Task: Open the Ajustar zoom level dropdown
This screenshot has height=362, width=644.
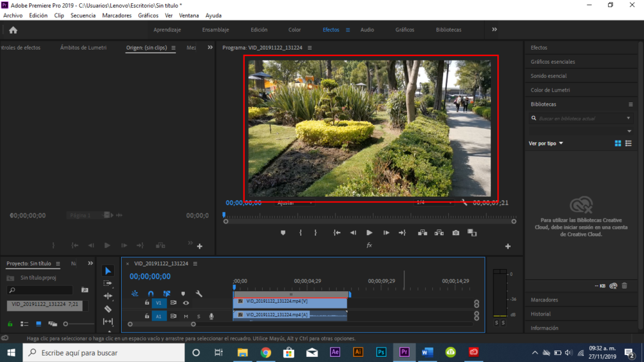Action: pyautogui.click(x=296, y=203)
